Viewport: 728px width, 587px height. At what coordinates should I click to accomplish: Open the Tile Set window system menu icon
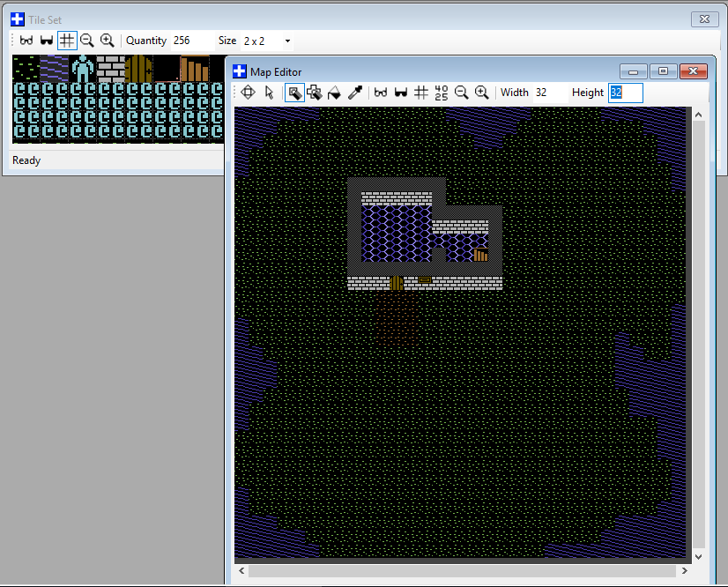pos(18,19)
